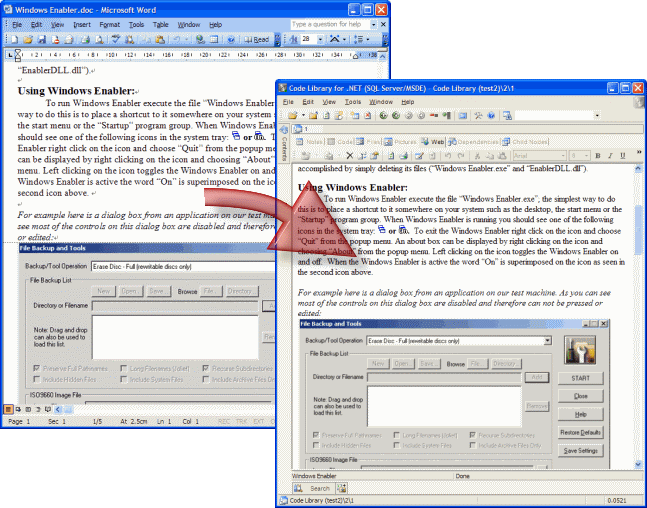Click the node icon beside '1' in path bar

coord(298,129)
